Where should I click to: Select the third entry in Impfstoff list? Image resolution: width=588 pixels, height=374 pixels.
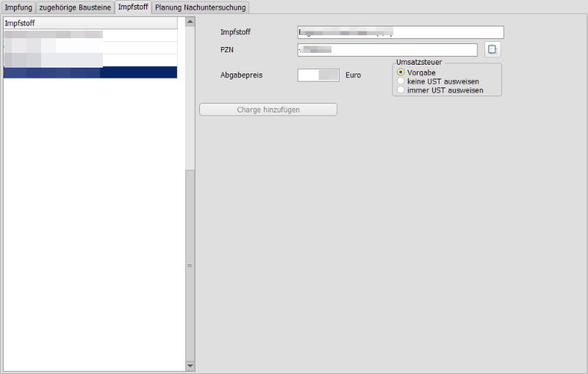coord(90,60)
